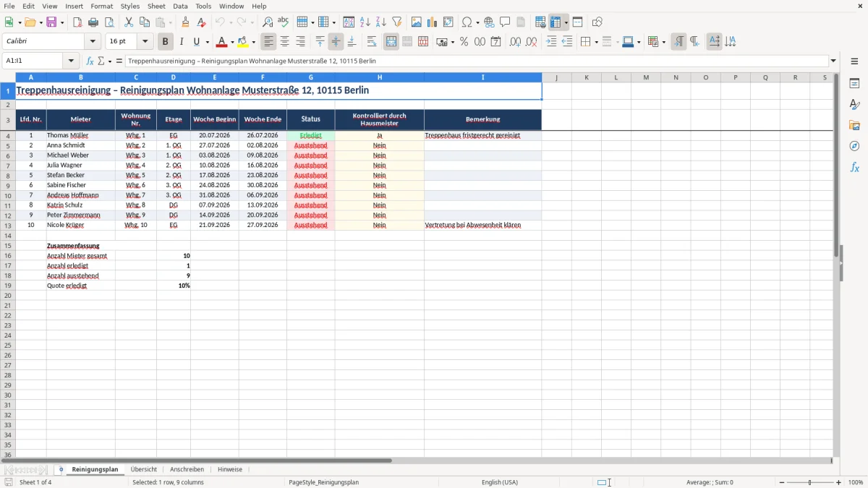
Task: Open background color dropdown arrow
Action: 253,42
